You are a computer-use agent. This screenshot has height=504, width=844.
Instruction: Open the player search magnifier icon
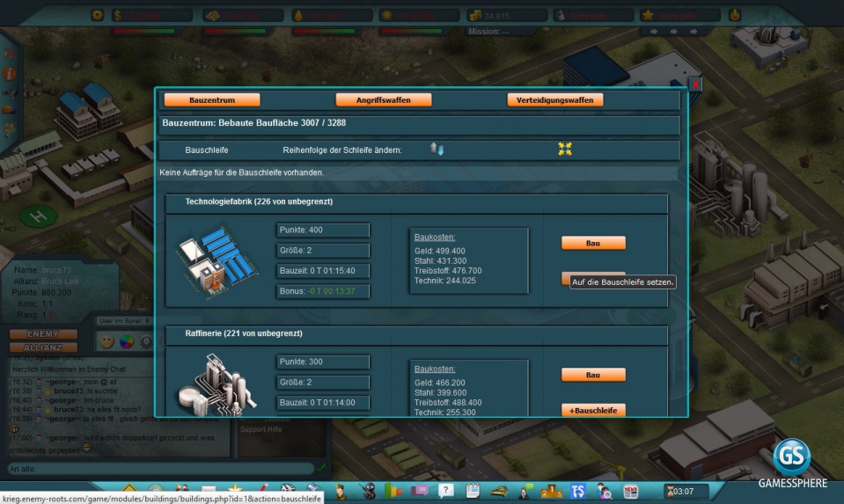coord(605,492)
